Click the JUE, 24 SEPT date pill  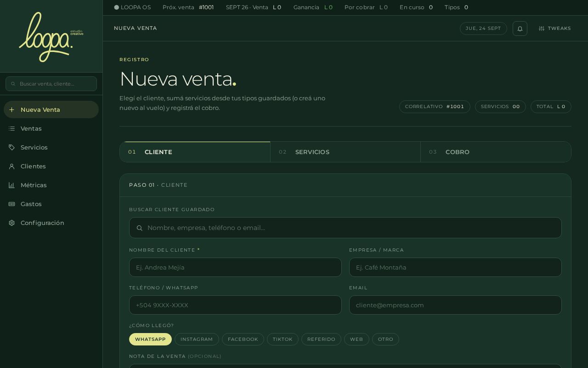tap(483, 29)
